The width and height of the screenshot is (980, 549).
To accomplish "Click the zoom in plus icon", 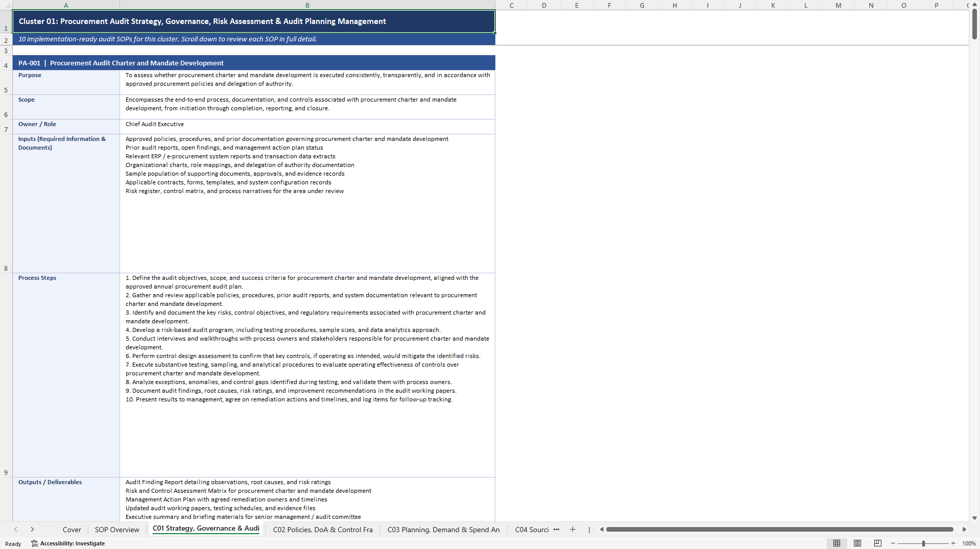I will coord(953,543).
